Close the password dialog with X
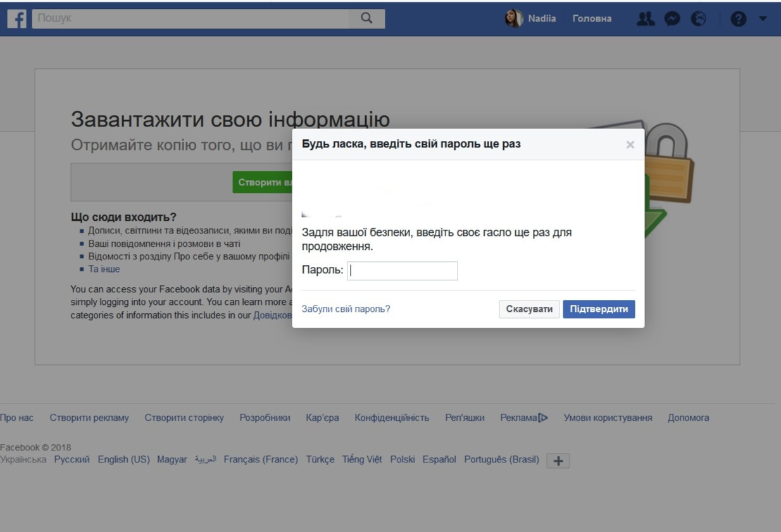This screenshot has width=781, height=532. click(x=630, y=145)
